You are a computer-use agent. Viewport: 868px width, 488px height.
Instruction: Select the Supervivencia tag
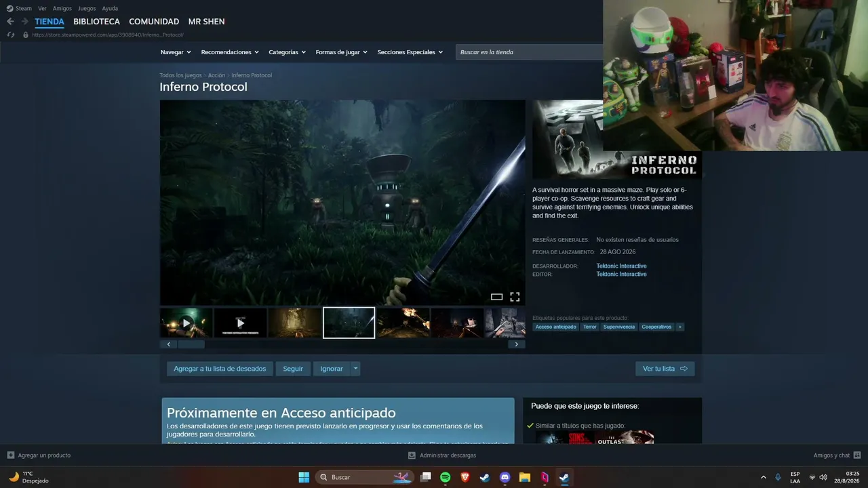[x=619, y=327]
